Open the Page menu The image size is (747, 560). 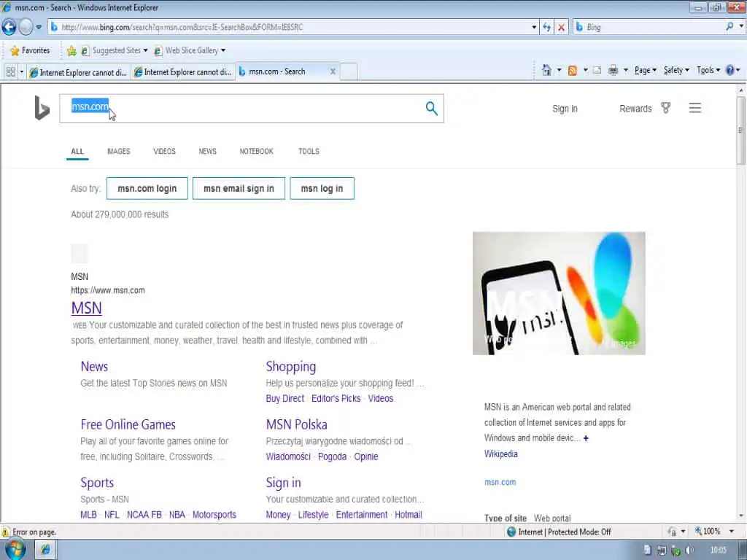point(645,71)
